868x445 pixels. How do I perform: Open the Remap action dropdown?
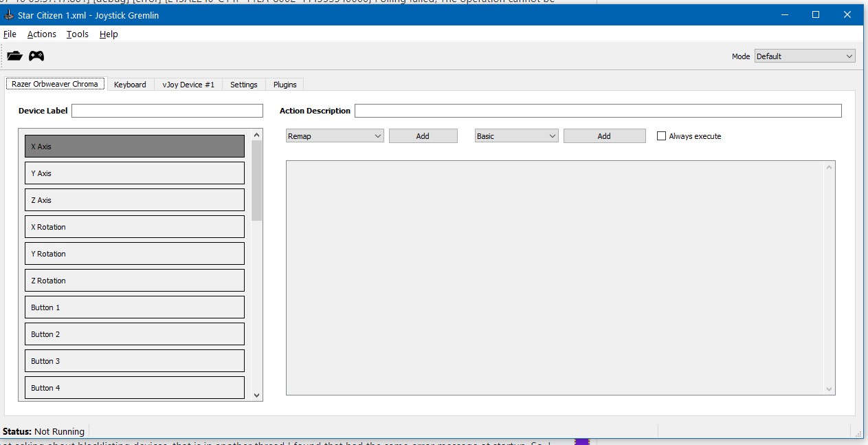pyautogui.click(x=335, y=136)
